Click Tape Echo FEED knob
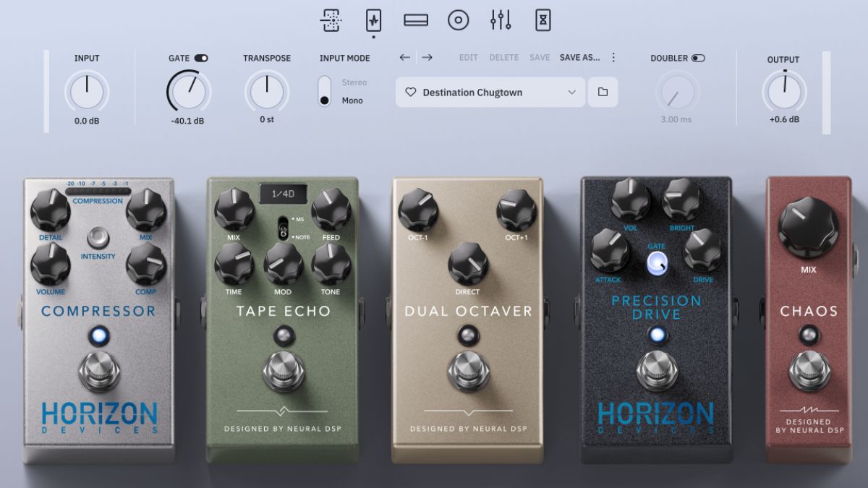Image resolution: width=868 pixels, height=488 pixels. pyautogui.click(x=331, y=209)
